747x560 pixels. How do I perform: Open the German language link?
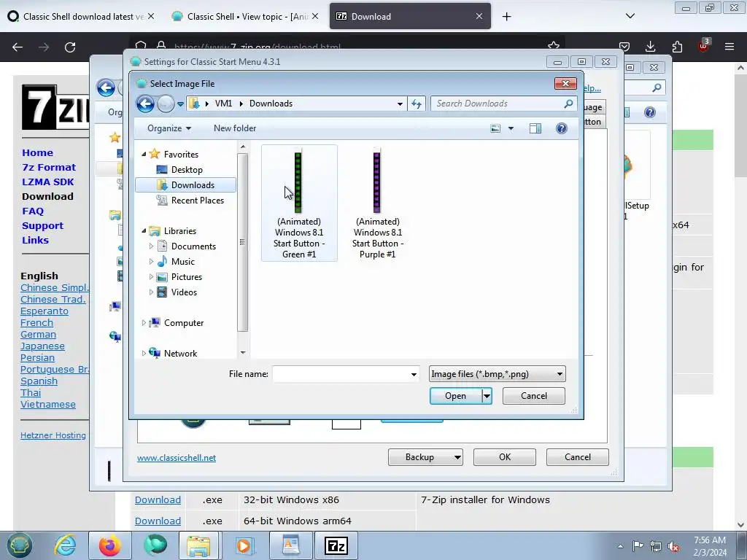38,334
